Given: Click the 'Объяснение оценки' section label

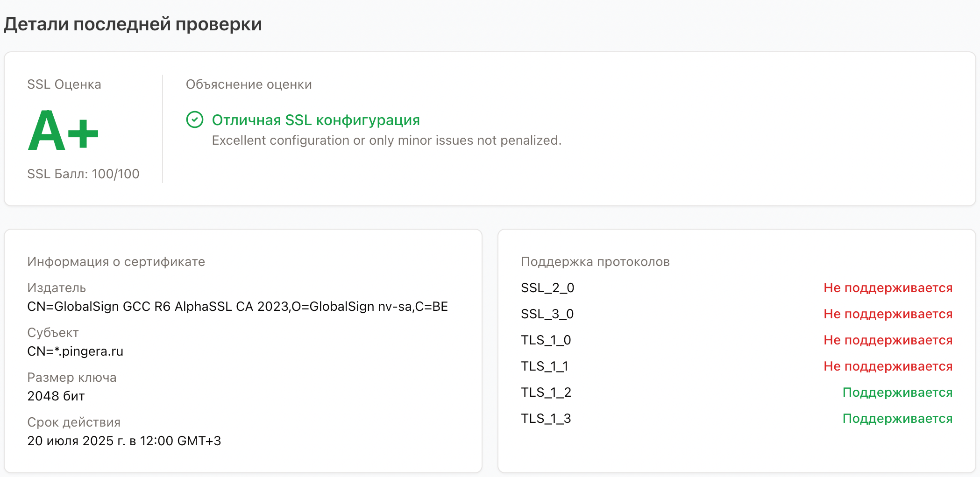Looking at the screenshot, I should pyautogui.click(x=249, y=84).
